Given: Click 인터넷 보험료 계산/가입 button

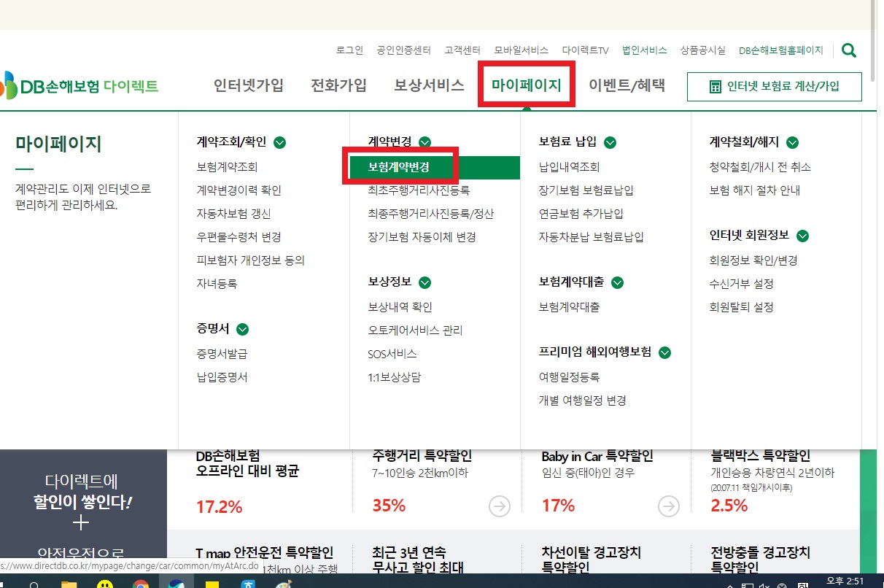Looking at the screenshot, I should pos(775,86).
